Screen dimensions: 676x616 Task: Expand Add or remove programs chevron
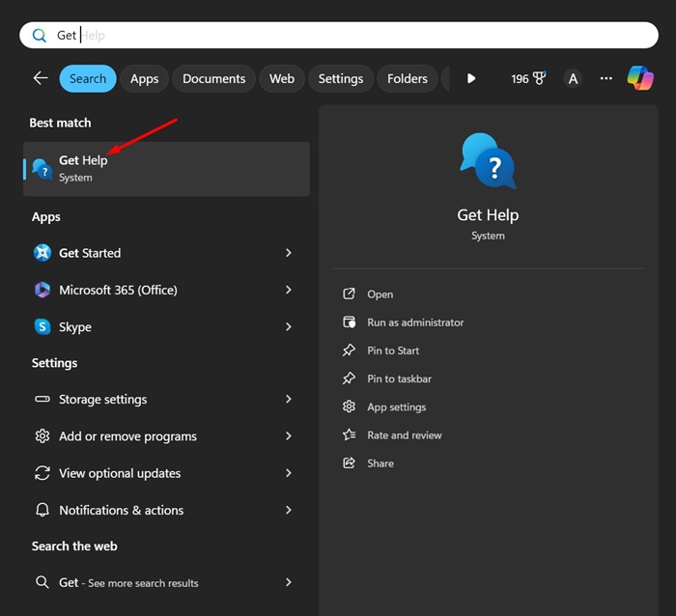pyautogui.click(x=289, y=436)
